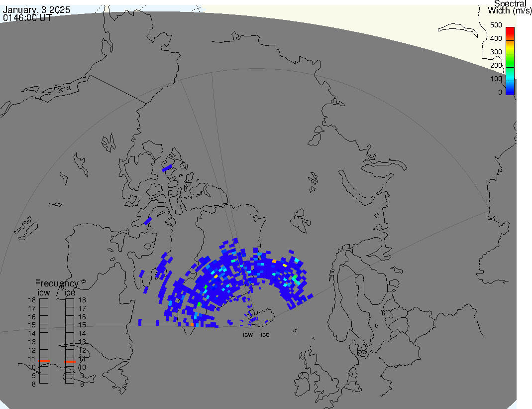Screen dimensions: 532x409
Task: Select the red frequency marker on the ice bar
Action: 70,362
